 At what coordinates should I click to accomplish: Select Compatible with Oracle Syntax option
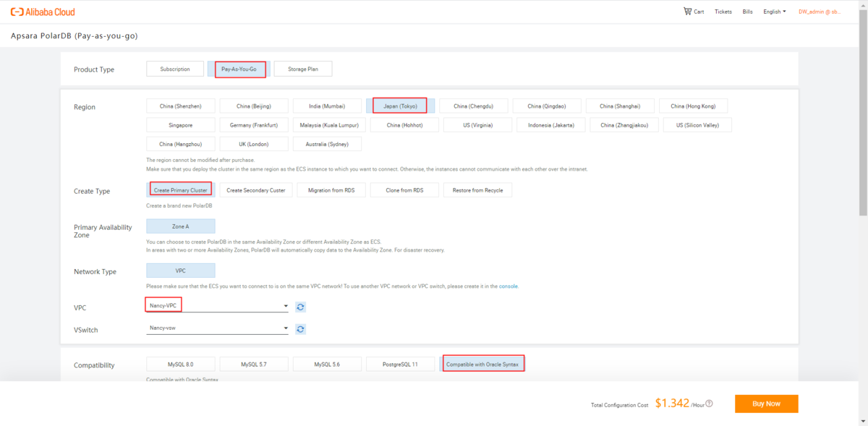point(482,364)
